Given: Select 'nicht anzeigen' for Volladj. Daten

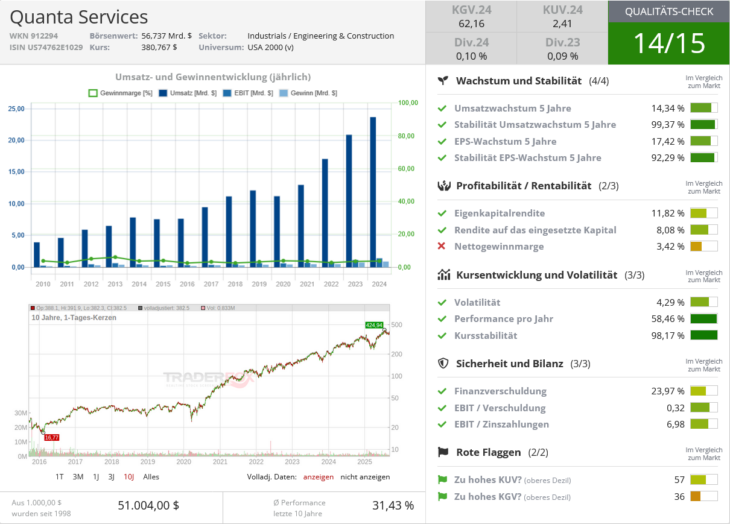Looking at the screenshot, I should [365, 477].
